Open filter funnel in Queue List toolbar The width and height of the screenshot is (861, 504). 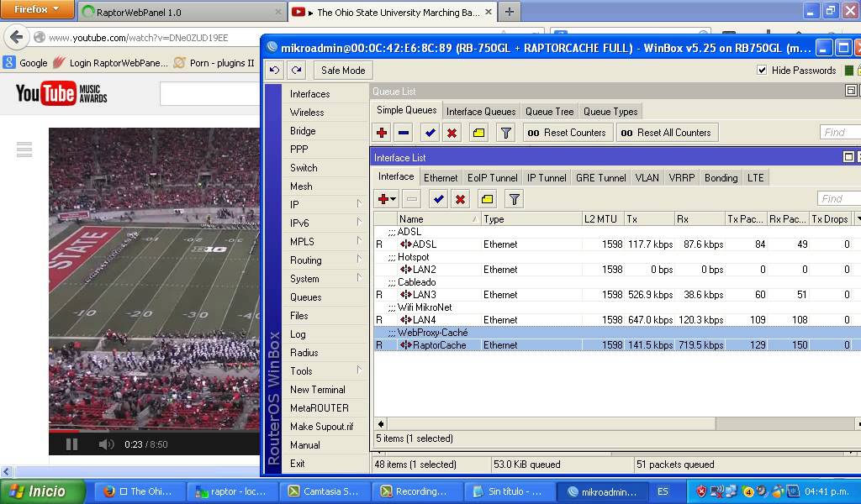click(505, 133)
